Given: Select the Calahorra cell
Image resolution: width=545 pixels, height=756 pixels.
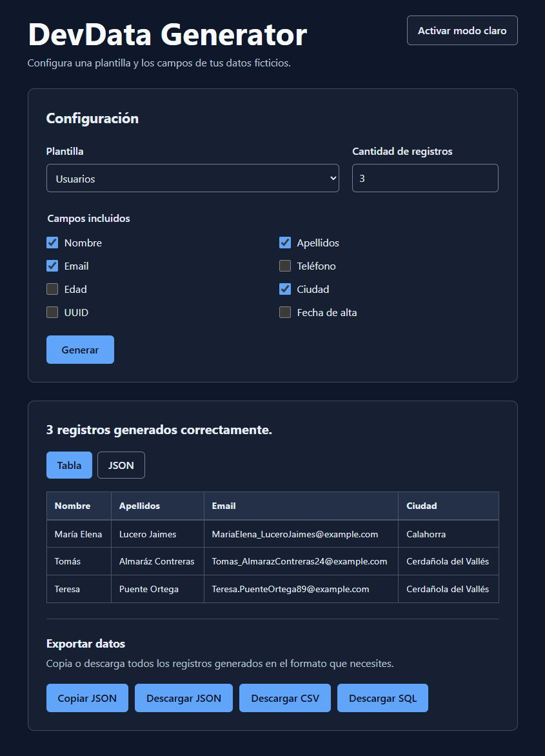Looking at the screenshot, I should pos(449,533).
